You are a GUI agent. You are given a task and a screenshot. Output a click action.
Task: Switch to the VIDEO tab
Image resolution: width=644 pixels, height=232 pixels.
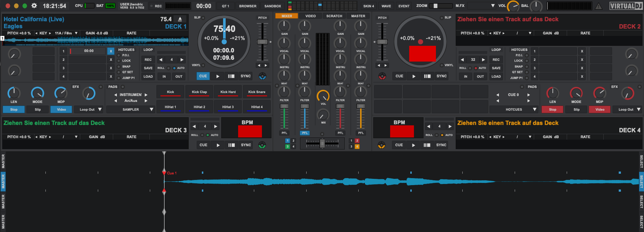pos(311,16)
